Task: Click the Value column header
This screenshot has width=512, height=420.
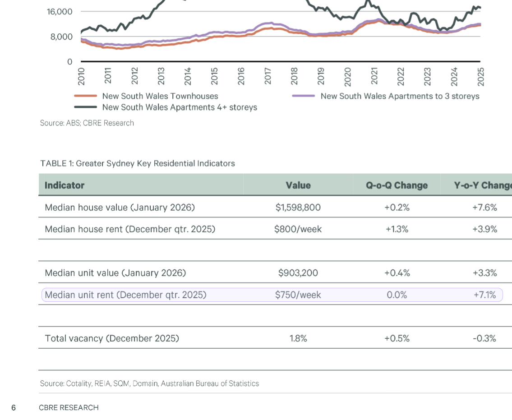Action: (x=298, y=185)
